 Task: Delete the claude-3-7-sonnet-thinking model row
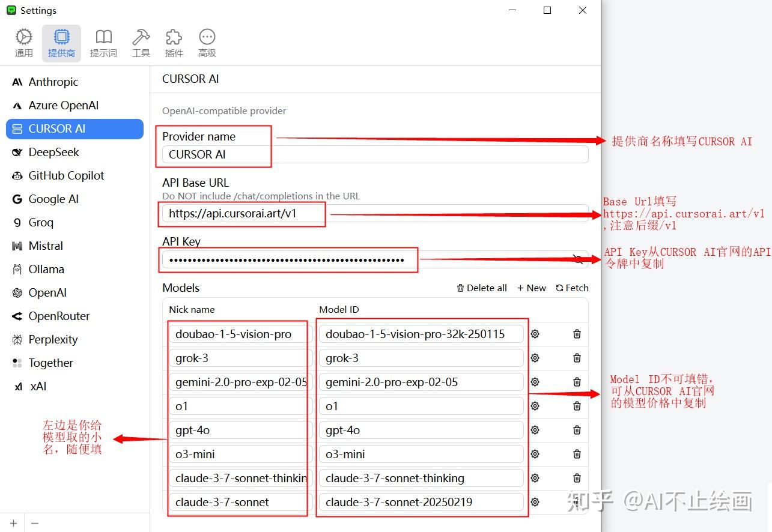[577, 478]
